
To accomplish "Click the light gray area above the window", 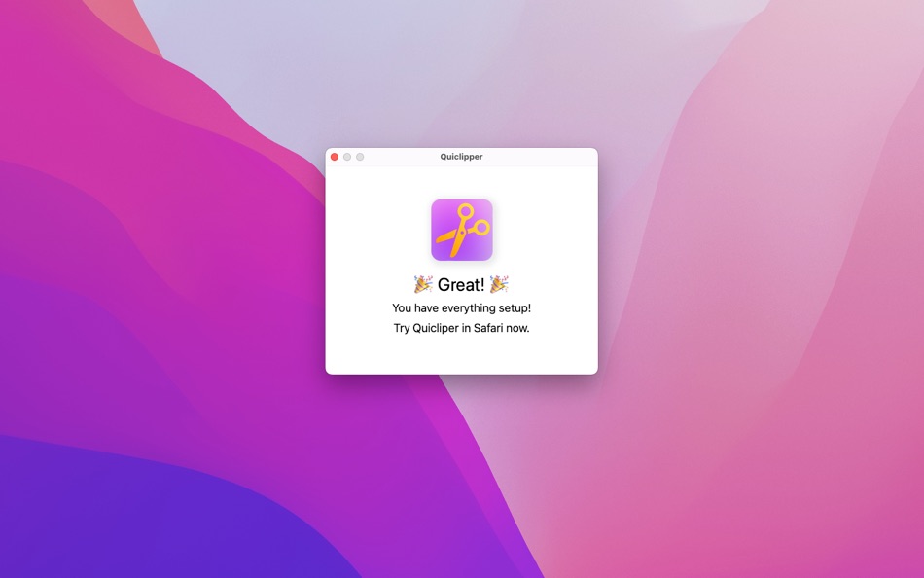I will [460, 78].
